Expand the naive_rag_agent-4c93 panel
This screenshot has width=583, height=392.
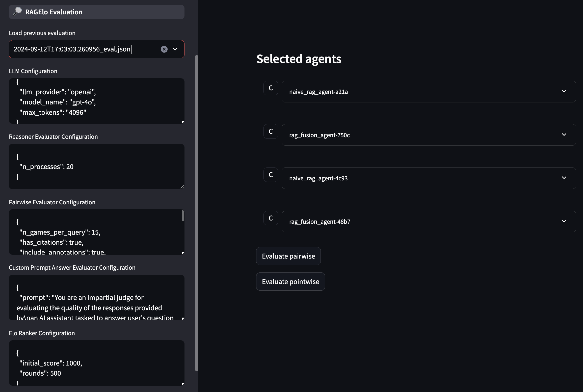point(429,178)
